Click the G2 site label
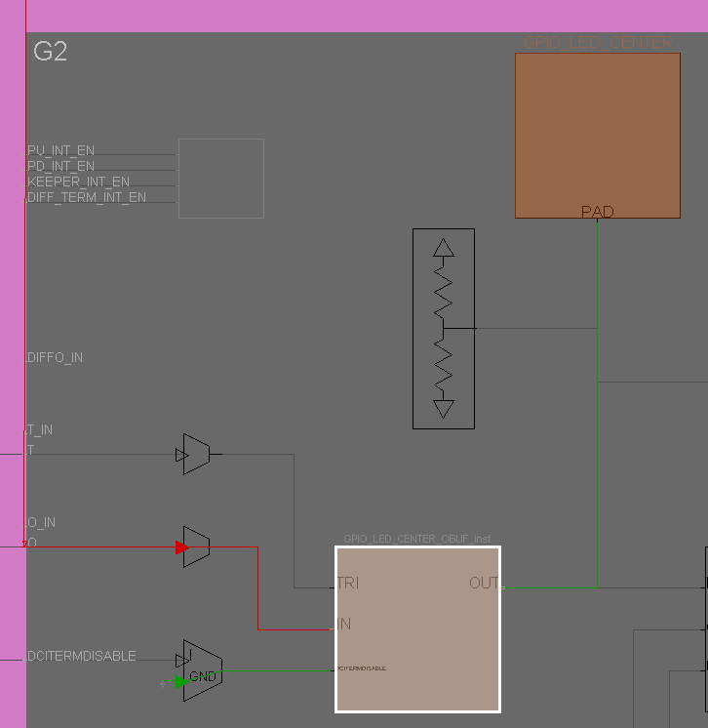This screenshot has height=728, width=708. click(50, 51)
